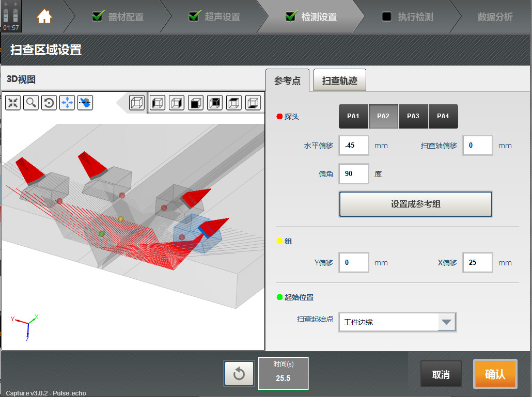Switch to the 扫查轨迹 tab
This screenshot has width=532, height=397.
[339, 81]
